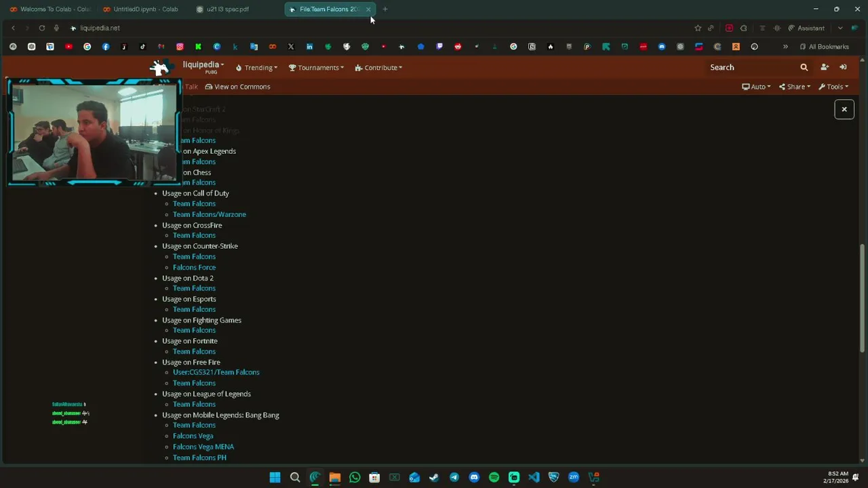Show more bookmarks with the chevron
The image size is (868, 488).
click(785, 47)
